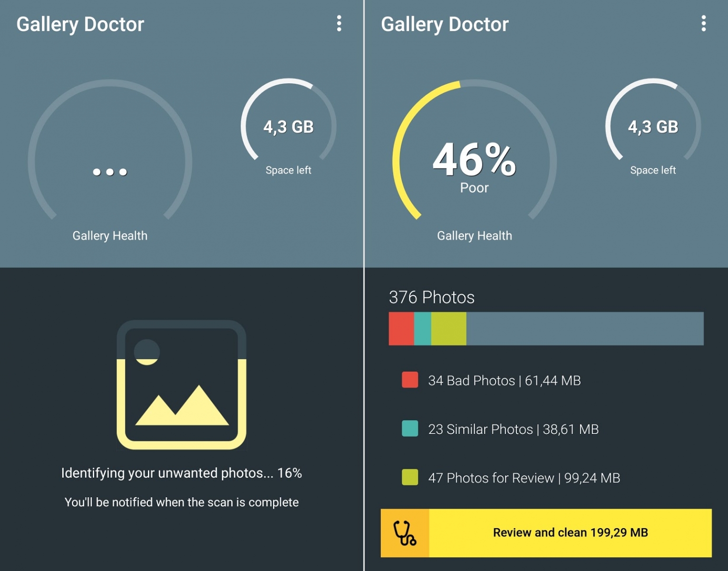
Task: Open the 23 Similar Photos list
Action: [513, 429]
